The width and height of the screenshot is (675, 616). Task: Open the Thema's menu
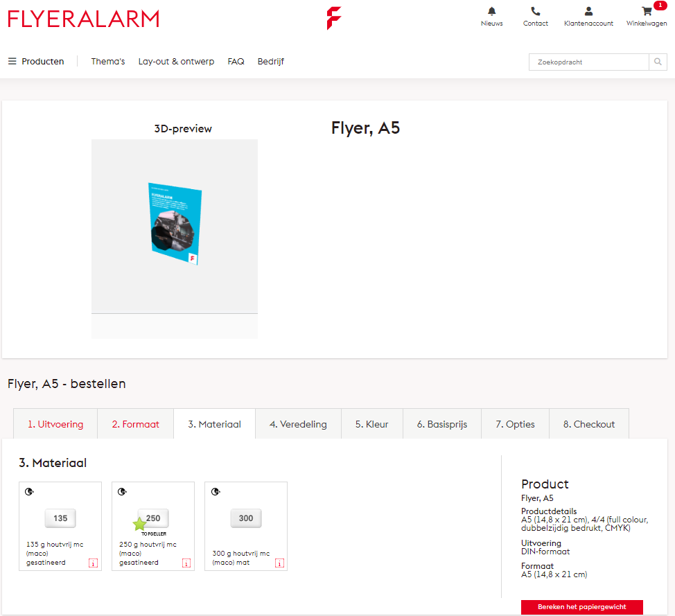pyautogui.click(x=108, y=62)
